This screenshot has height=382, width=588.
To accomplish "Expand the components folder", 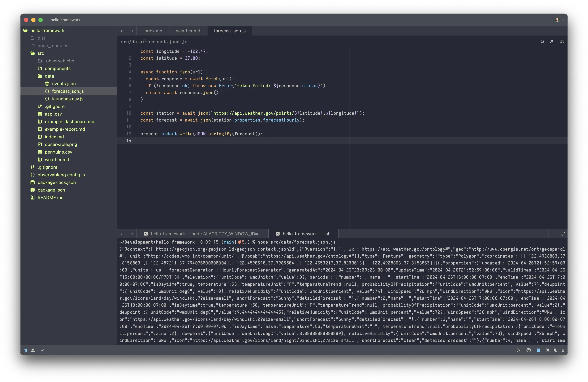I will (58, 68).
